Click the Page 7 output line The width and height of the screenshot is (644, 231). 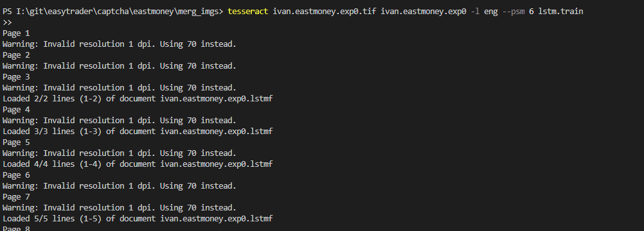click(16, 196)
